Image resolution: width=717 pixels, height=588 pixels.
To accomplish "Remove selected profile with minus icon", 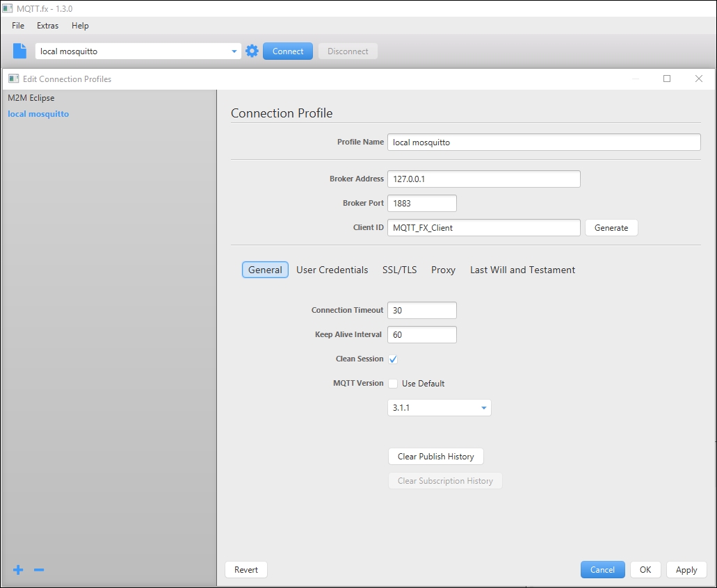I will point(39,570).
